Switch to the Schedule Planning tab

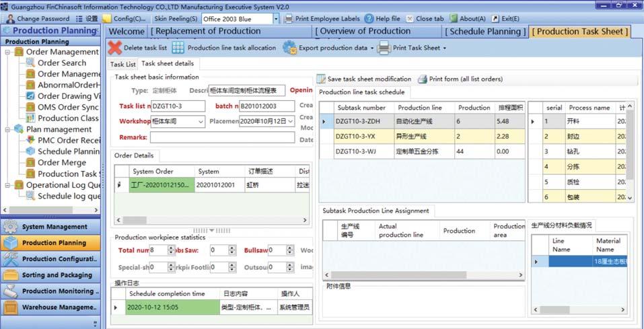point(485,32)
